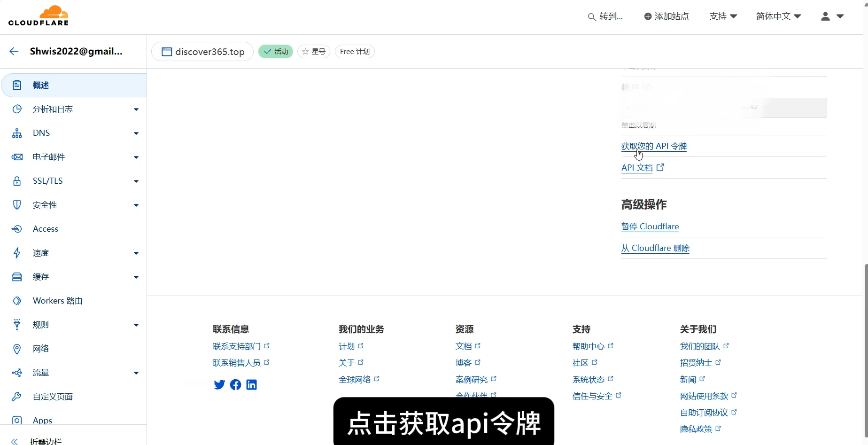
Task: Click the 安全性 shield icon
Action: (x=17, y=205)
